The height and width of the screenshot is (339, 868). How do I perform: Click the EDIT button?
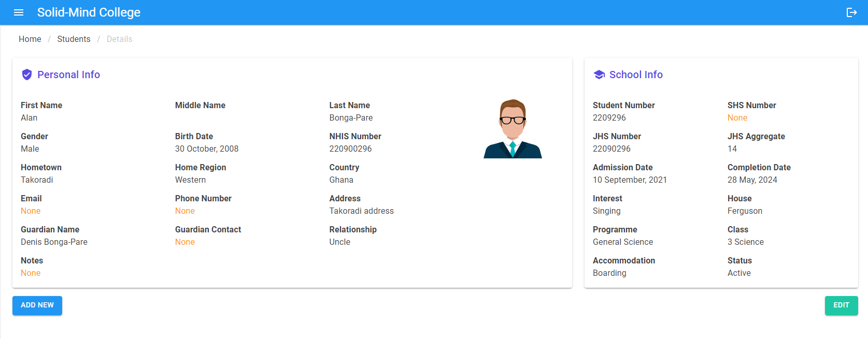pos(841,305)
